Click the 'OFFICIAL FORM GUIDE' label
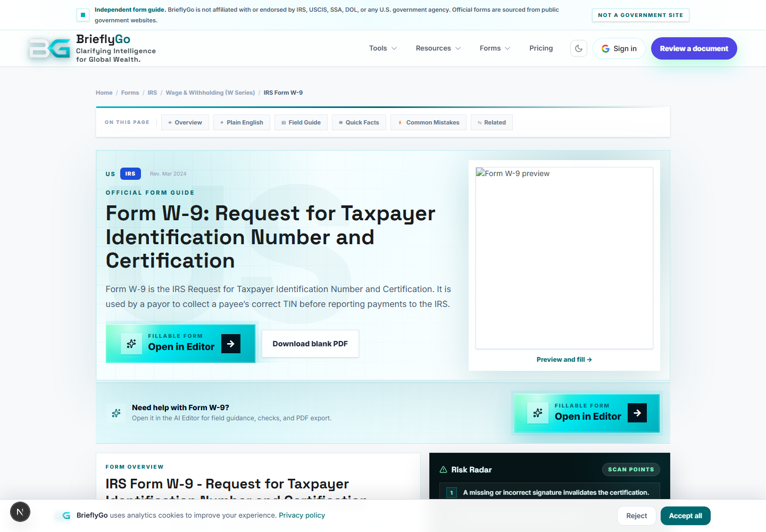The image size is (766, 532). point(150,193)
